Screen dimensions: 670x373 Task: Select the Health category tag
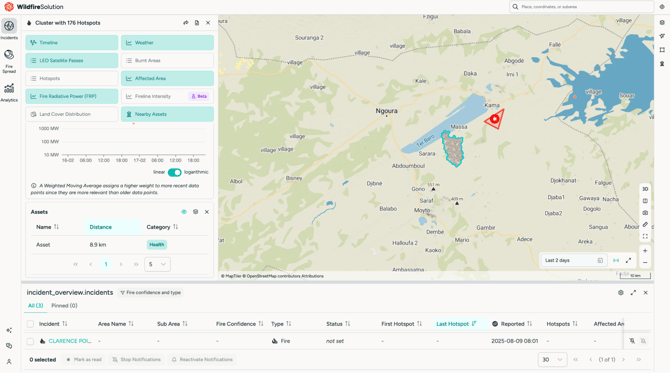coord(157,245)
